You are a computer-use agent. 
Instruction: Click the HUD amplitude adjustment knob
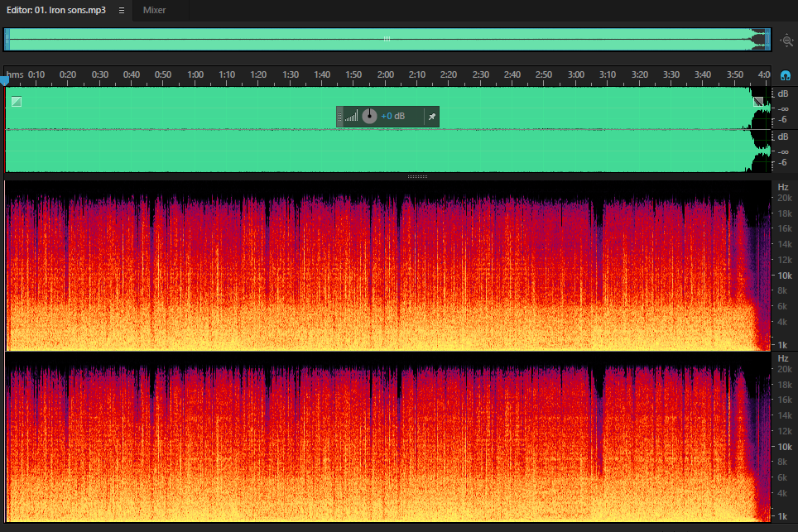coord(369,117)
